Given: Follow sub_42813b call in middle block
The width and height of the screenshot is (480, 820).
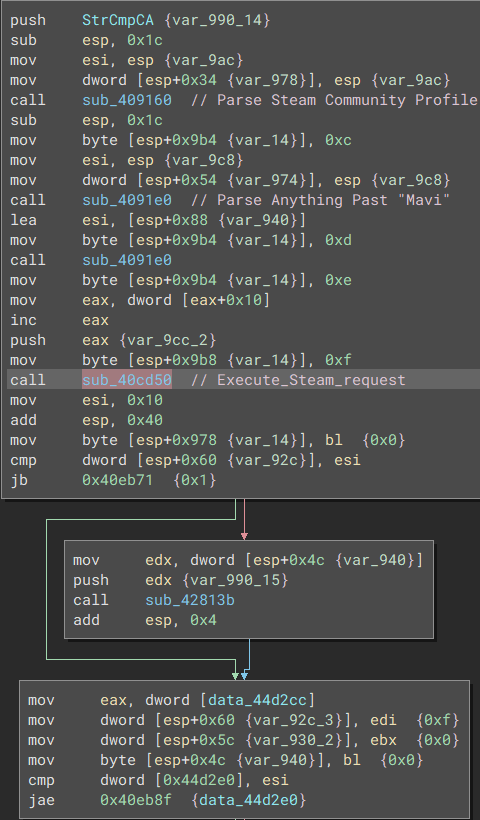Looking at the screenshot, I should point(190,600).
